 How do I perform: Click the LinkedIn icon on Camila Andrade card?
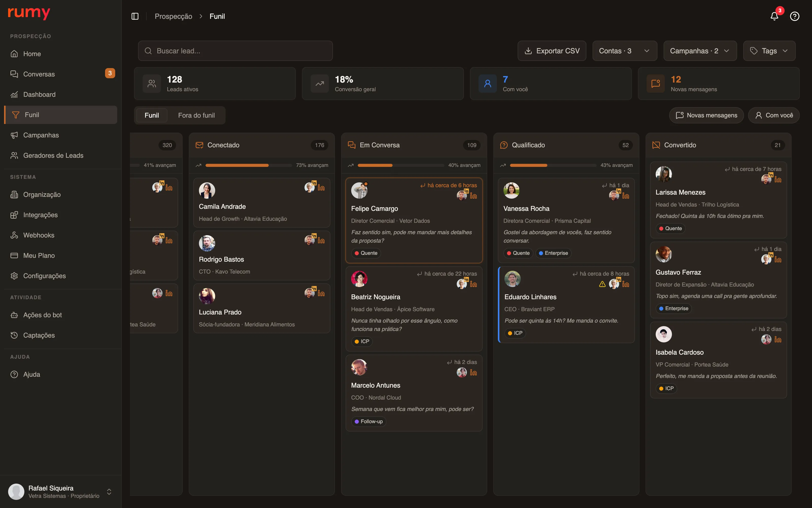(x=321, y=187)
